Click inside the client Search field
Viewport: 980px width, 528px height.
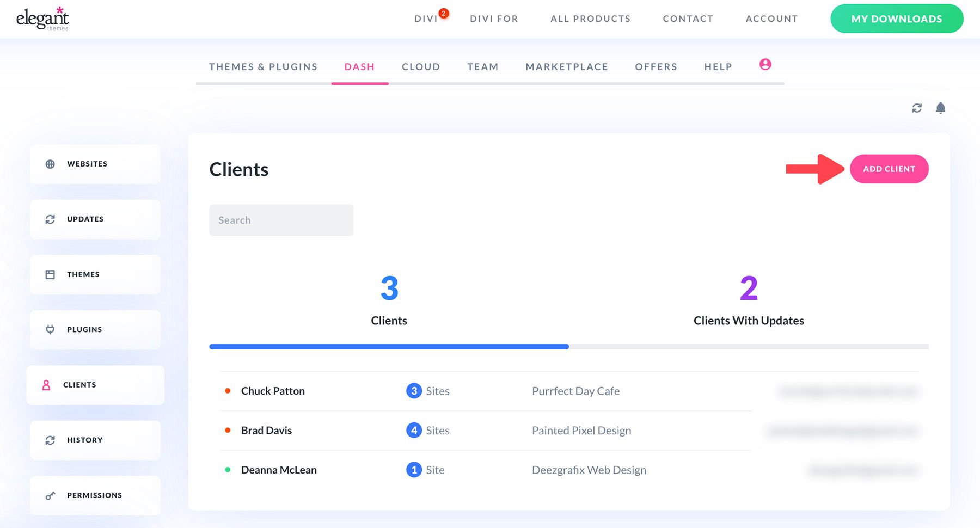(281, 220)
